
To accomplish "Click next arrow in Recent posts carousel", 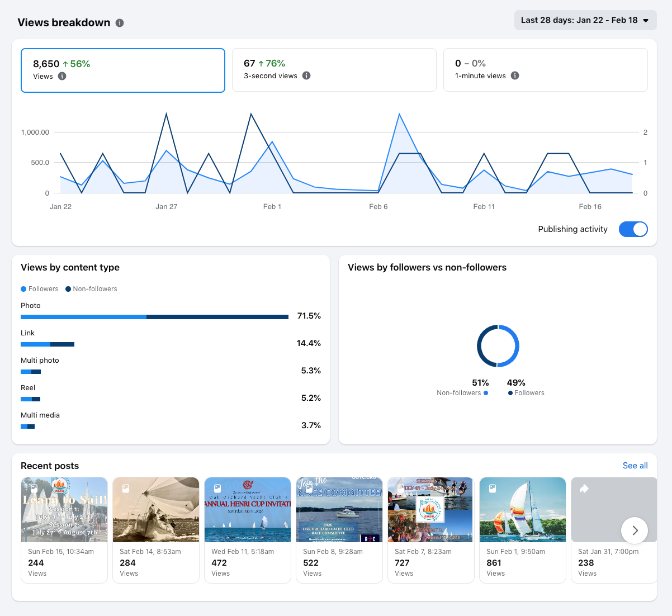I will point(635,530).
